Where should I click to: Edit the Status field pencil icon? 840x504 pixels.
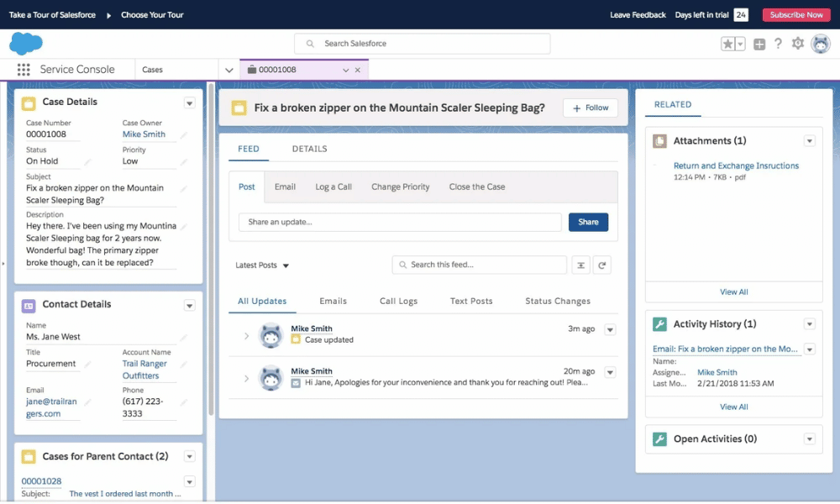coord(87,162)
